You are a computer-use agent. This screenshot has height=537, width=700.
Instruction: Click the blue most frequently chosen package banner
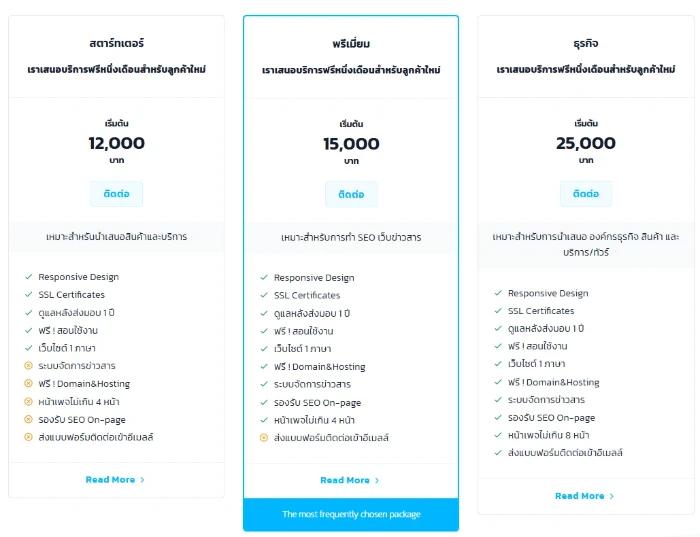pyautogui.click(x=351, y=514)
